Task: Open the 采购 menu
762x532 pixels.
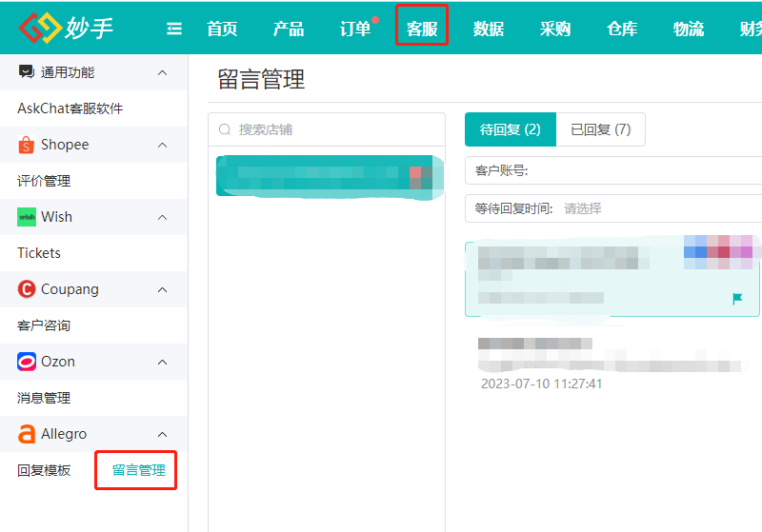Action: (555, 29)
